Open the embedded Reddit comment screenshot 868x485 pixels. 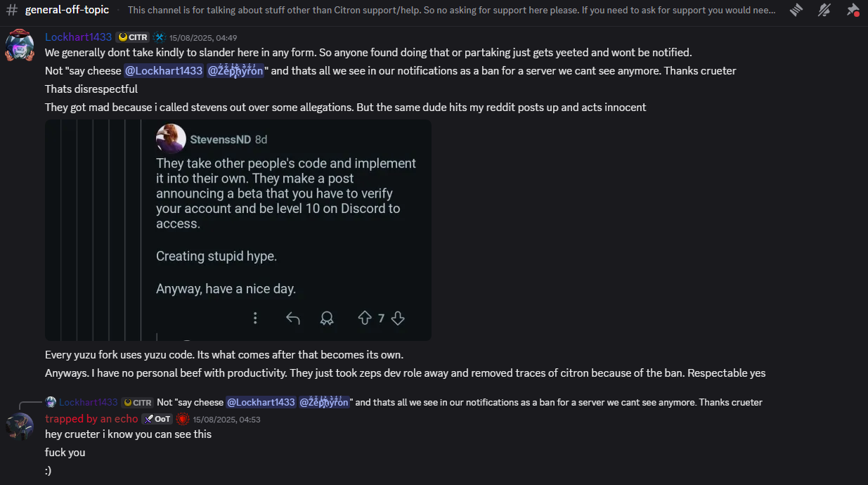[238, 230]
